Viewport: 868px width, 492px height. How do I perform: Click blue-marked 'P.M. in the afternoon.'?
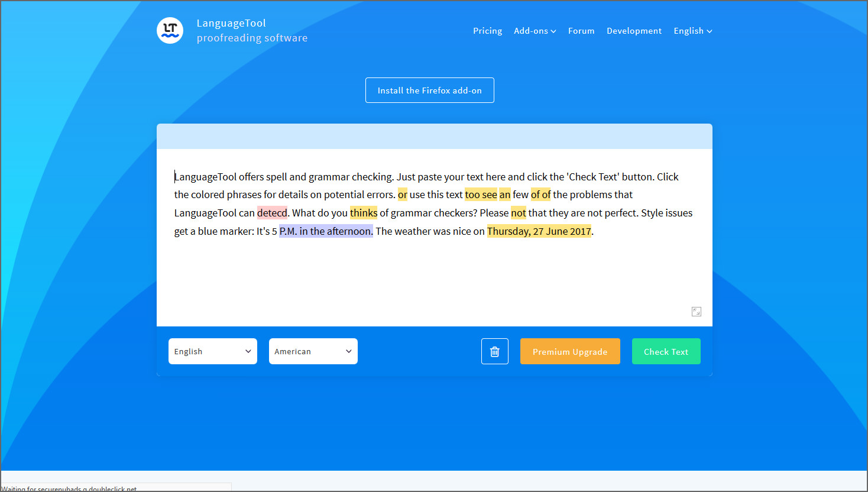[326, 231]
